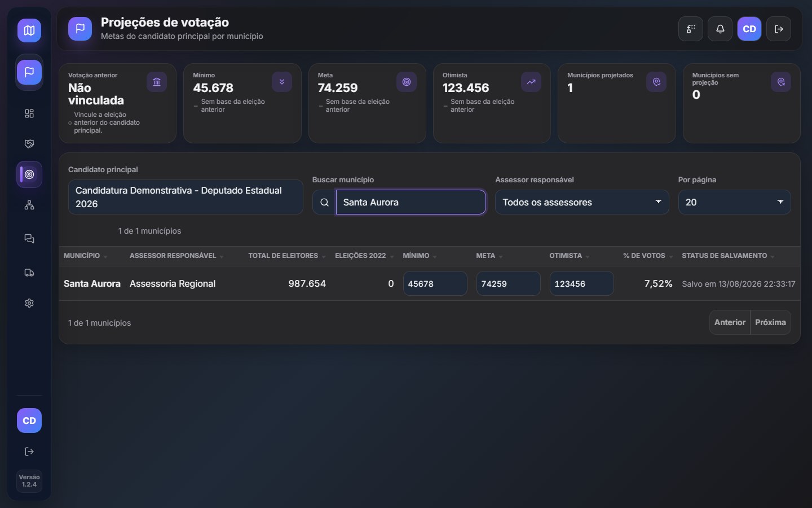Edit the Mínimo value 45678 for Santa Aurora
The width and height of the screenshot is (812, 508).
pyautogui.click(x=435, y=283)
